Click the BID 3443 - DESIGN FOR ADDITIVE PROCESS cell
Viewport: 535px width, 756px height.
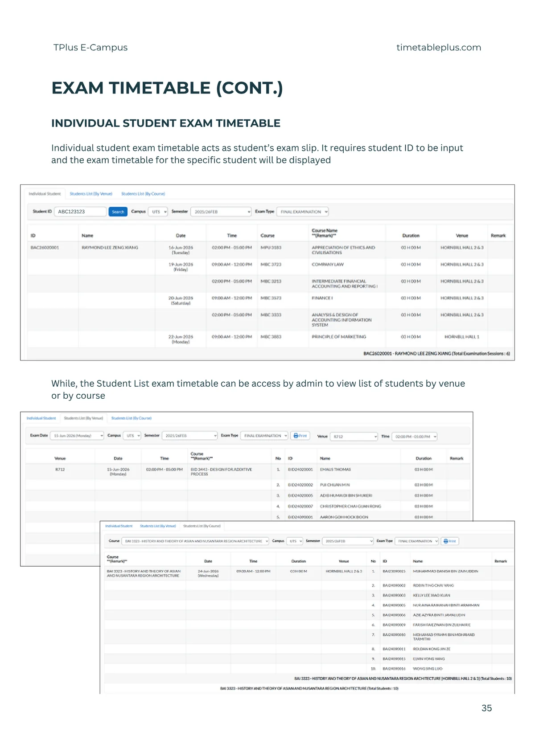(221, 472)
